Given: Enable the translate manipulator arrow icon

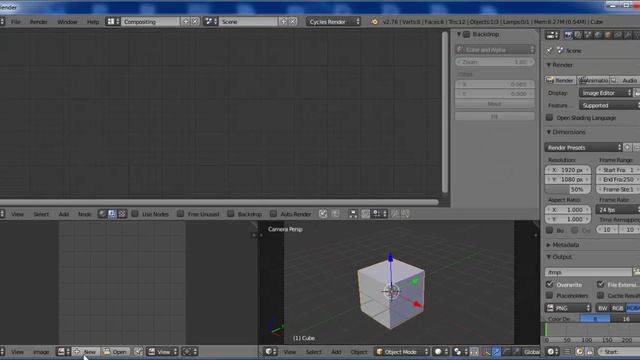Looking at the screenshot, I should coord(496,351).
